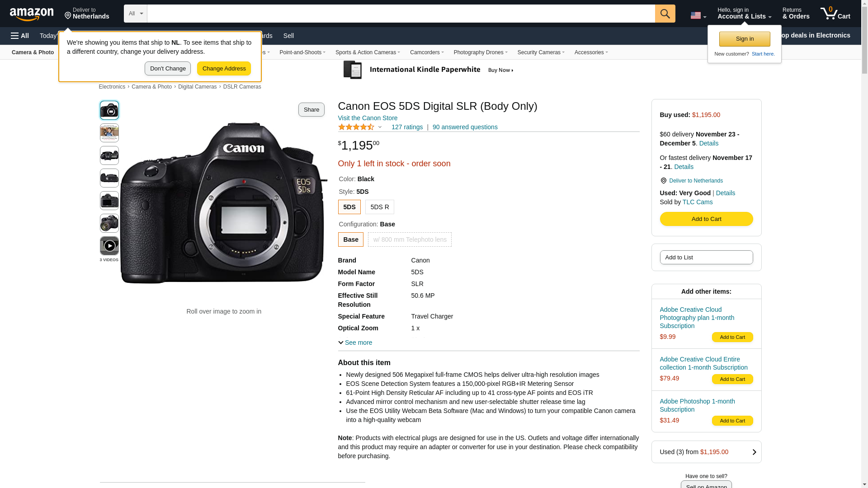
Task: Play the product videos thumbnail
Action: (x=109, y=246)
